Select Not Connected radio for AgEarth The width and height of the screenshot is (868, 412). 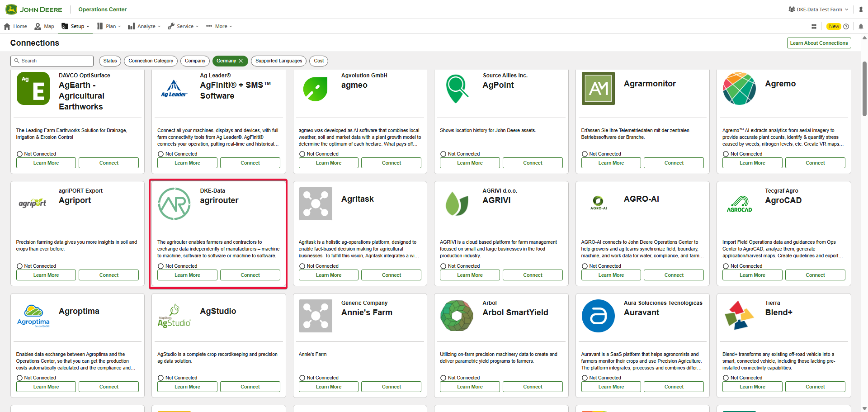(x=19, y=154)
